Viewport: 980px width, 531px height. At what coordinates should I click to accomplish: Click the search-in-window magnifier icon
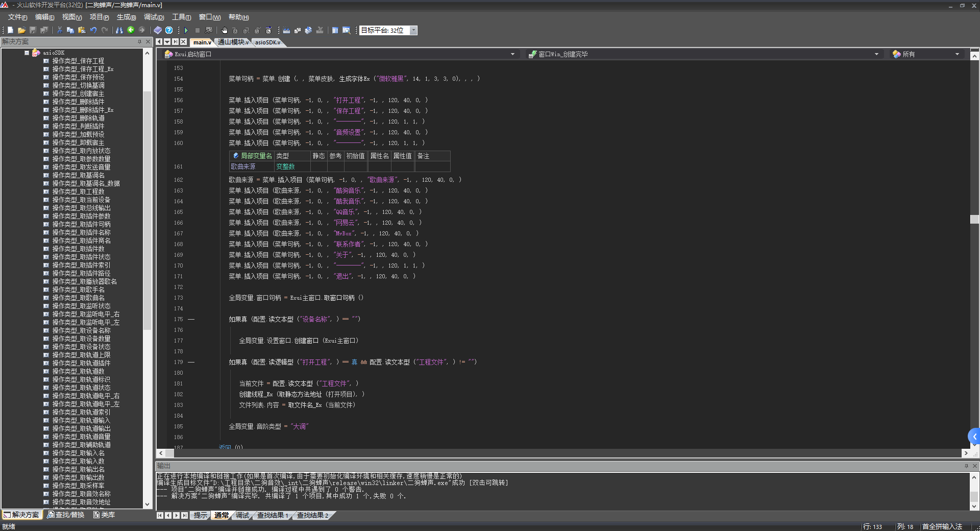click(346, 30)
